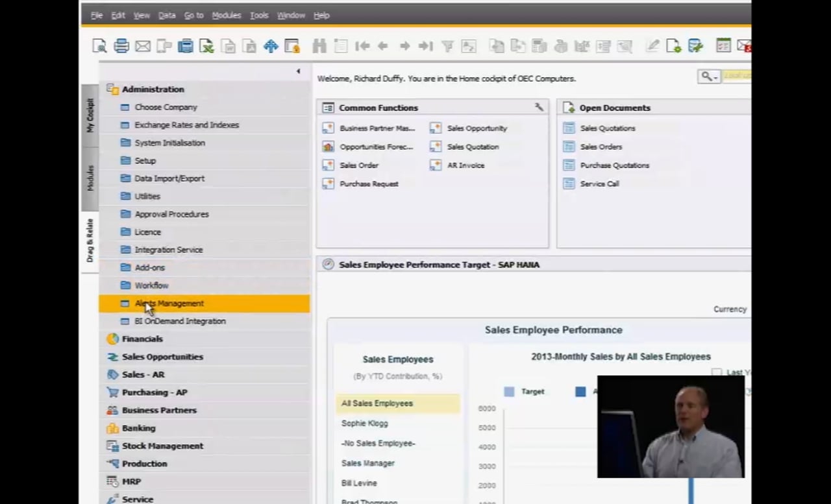831x504 pixels.
Task: Select Sophie Klogg in Sales Employees
Action: pos(365,424)
